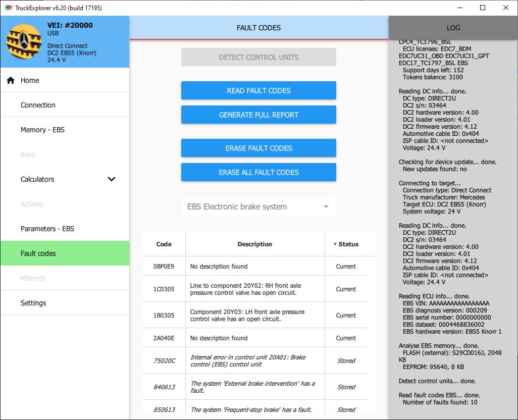Click 'Truck manufacturer: Mercedes' log line
This screenshot has height=420, width=518.
pyautogui.click(x=444, y=197)
